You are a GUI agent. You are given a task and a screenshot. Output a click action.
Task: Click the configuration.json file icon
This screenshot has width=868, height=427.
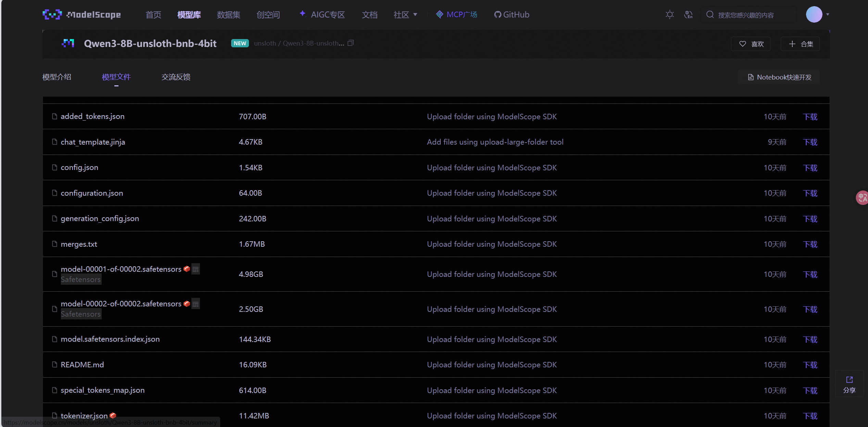54,193
